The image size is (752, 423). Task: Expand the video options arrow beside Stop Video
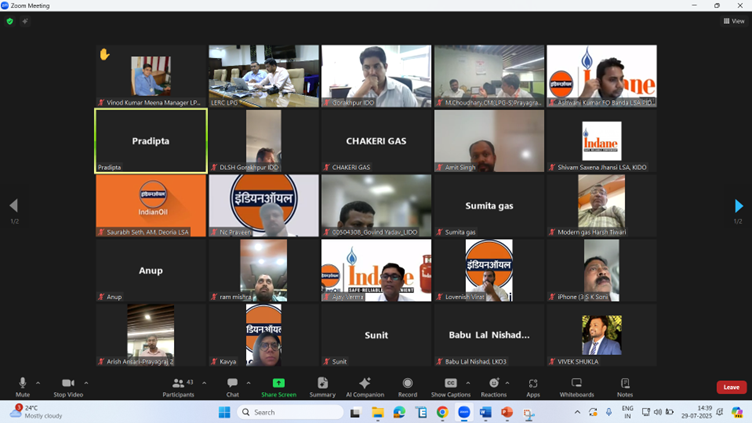[86, 383]
